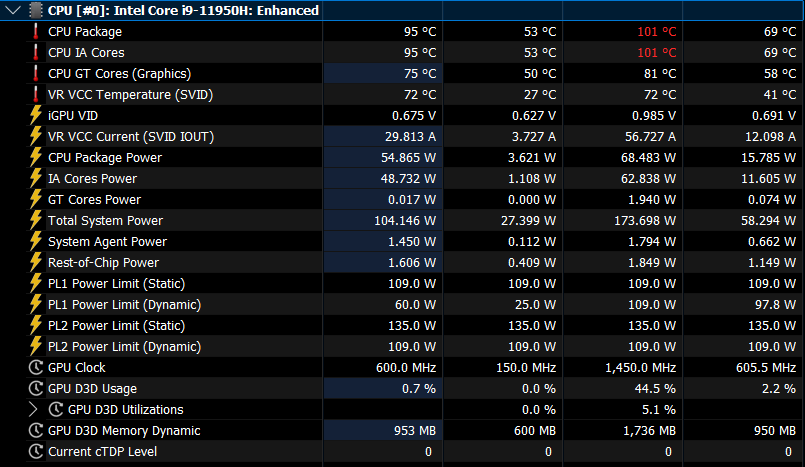This screenshot has height=467, width=805.
Task: Click the 29.813 A current value
Action: (x=410, y=137)
